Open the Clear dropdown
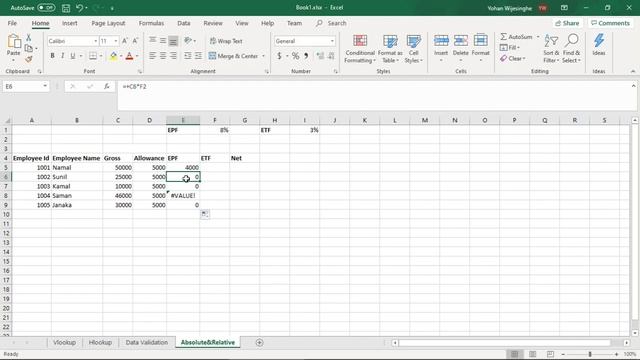 pyautogui.click(x=513, y=58)
